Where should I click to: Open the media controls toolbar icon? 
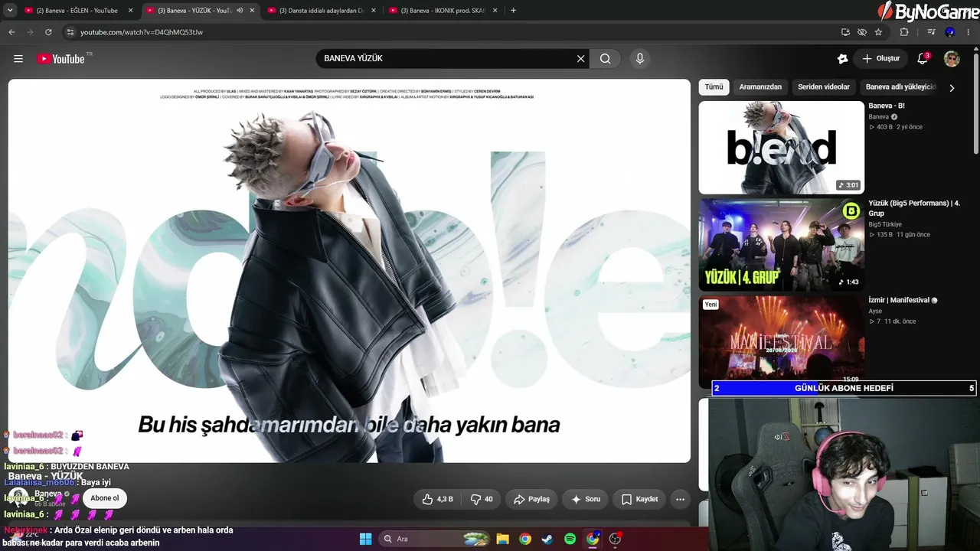pos(931,32)
